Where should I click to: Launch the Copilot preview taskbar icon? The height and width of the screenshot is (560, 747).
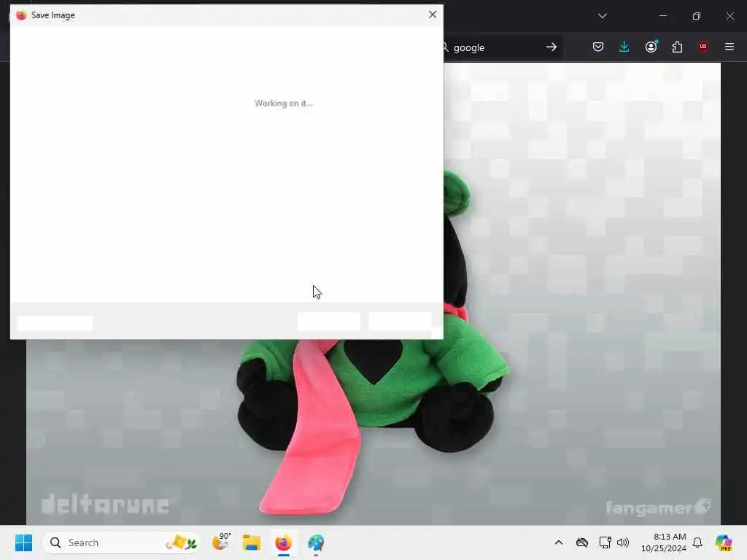tap(724, 542)
